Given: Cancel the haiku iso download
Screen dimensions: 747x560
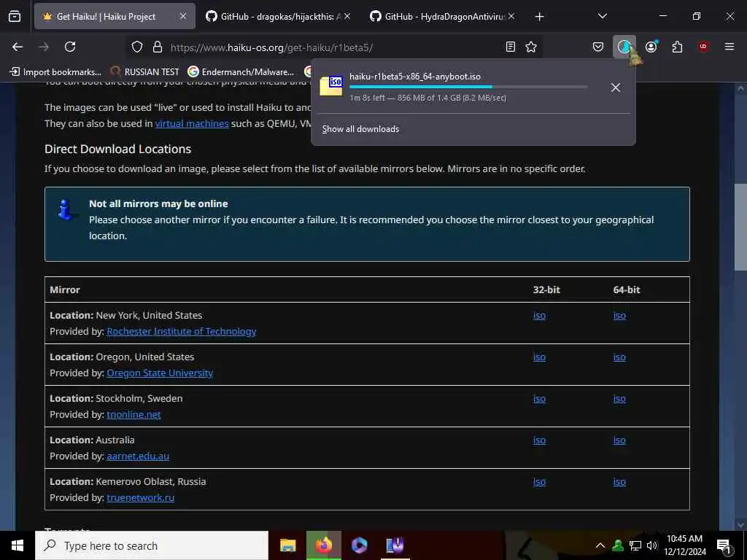Looking at the screenshot, I should [x=615, y=87].
